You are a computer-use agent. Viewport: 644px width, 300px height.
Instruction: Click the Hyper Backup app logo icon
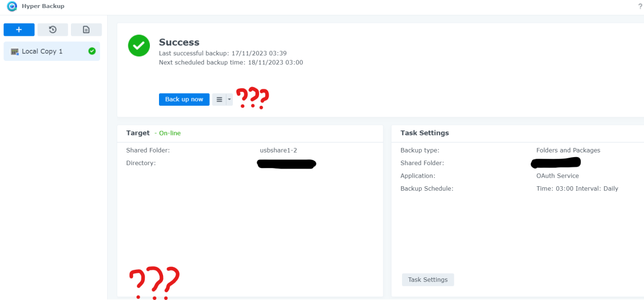[12, 7]
